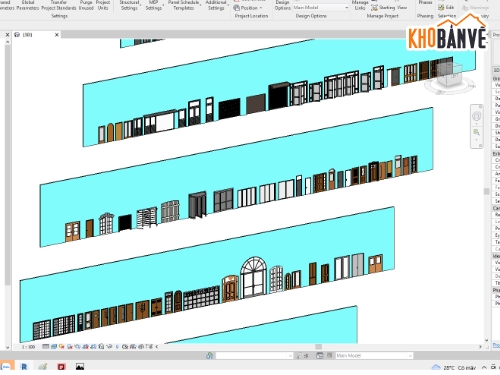The height and width of the screenshot is (375, 500).
Task: Click the right arrow of the horizontal scrollbar
Action: tap(480, 347)
